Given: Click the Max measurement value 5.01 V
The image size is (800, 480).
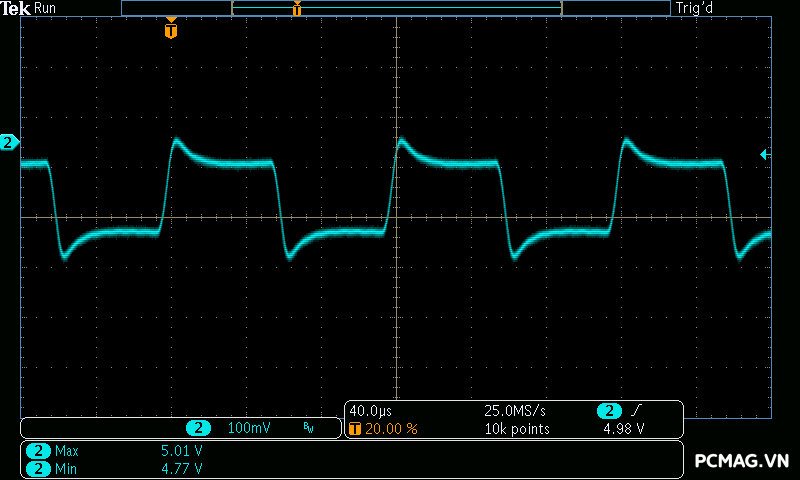Looking at the screenshot, I should [182, 451].
